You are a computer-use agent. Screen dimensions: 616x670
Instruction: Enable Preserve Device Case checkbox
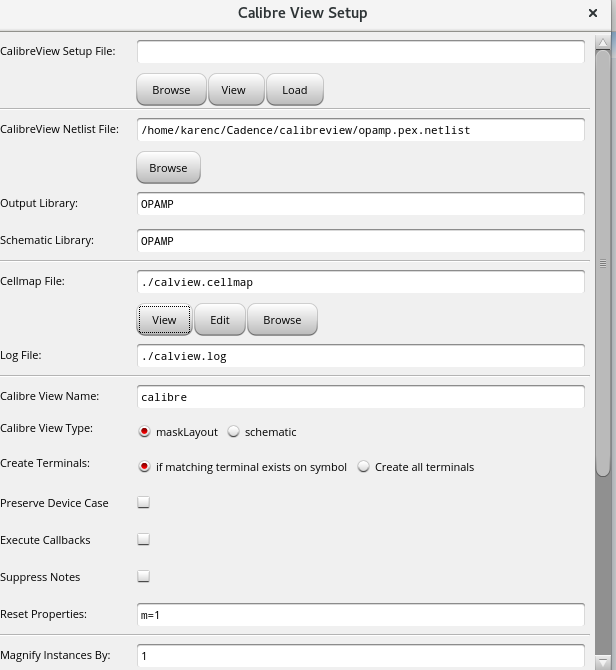coord(144,503)
